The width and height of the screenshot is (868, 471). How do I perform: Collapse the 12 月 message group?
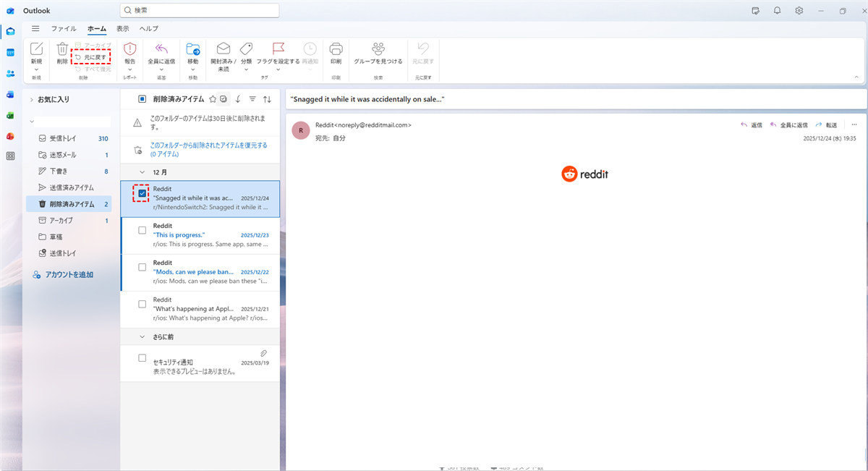(142, 172)
